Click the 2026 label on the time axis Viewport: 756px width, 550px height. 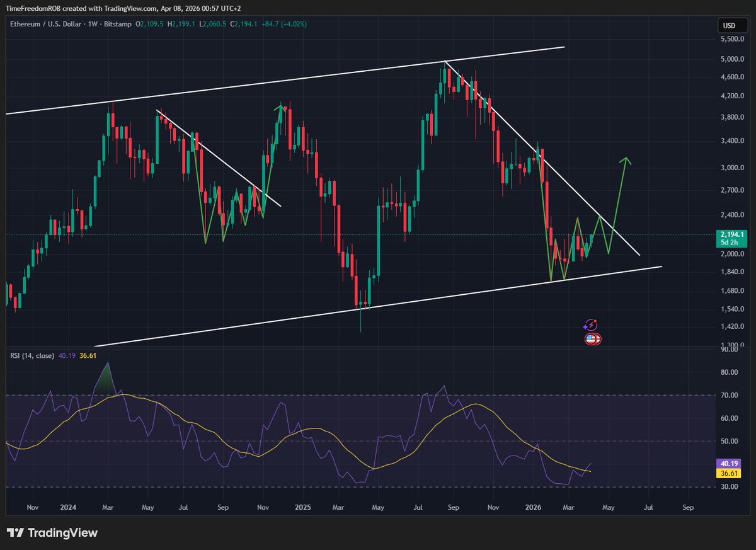(534, 507)
